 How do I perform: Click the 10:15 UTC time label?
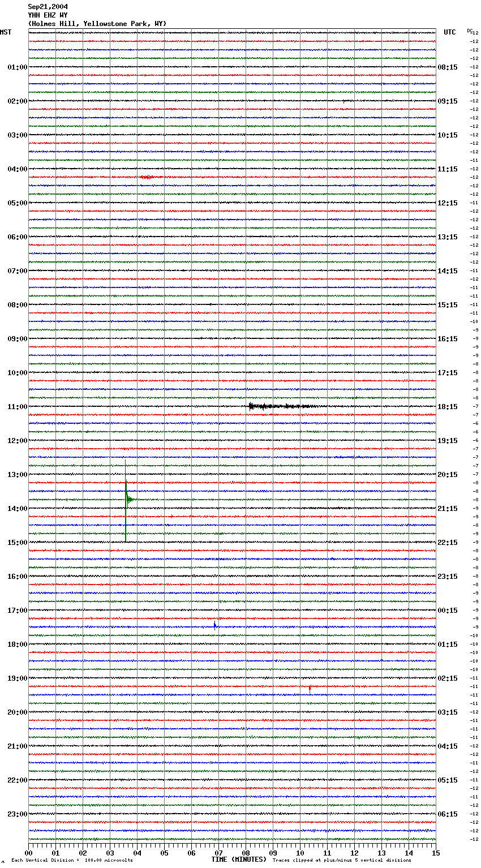pos(448,135)
